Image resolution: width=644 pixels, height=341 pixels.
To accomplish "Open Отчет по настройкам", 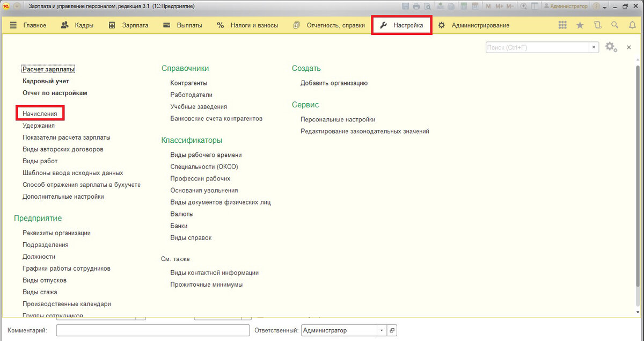I will pyautogui.click(x=55, y=93).
